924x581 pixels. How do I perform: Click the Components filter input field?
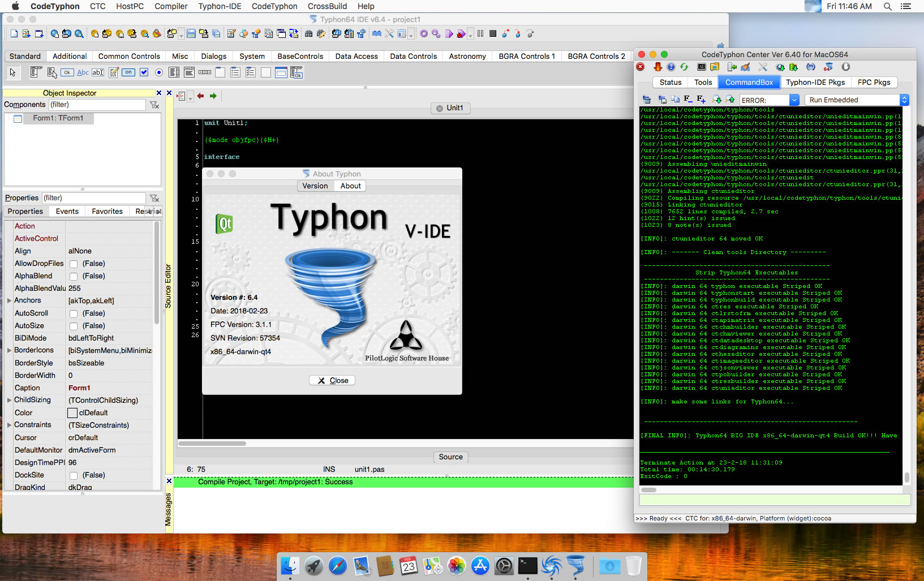click(96, 105)
